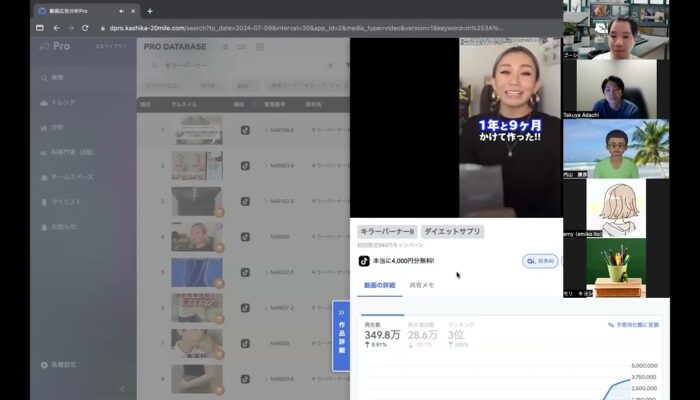The image size is (700, 400).
Task: Switch PRO DATABASE to card view icon
Action: tap(242, 47)
